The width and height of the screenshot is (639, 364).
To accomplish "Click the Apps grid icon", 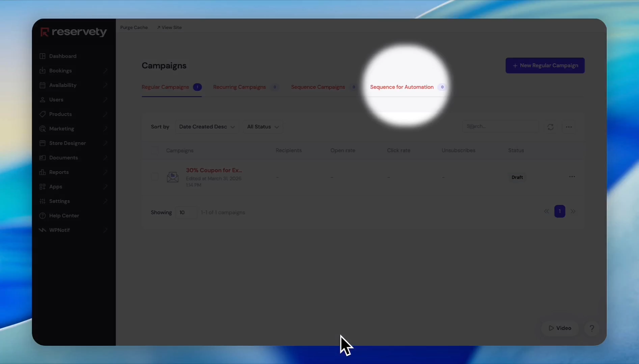I will (43, 186).
